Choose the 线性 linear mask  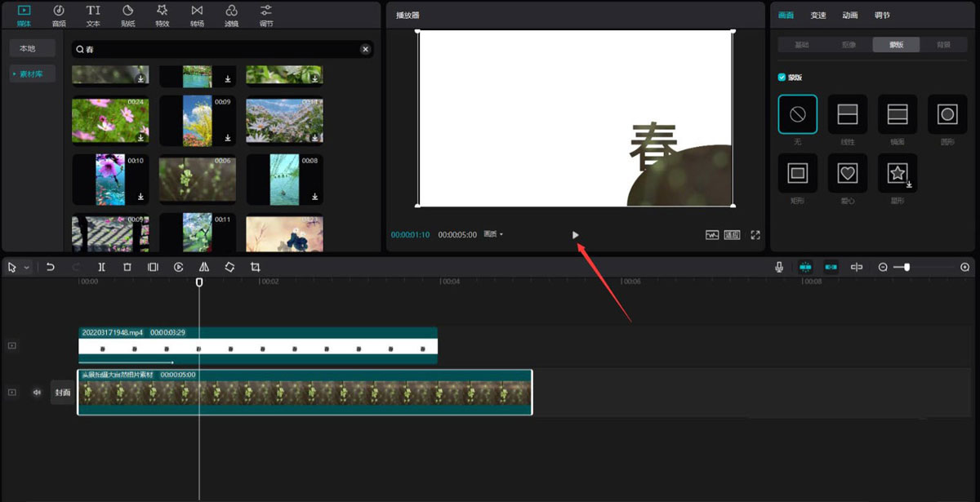pyautogui.click(x=847, y=114)
